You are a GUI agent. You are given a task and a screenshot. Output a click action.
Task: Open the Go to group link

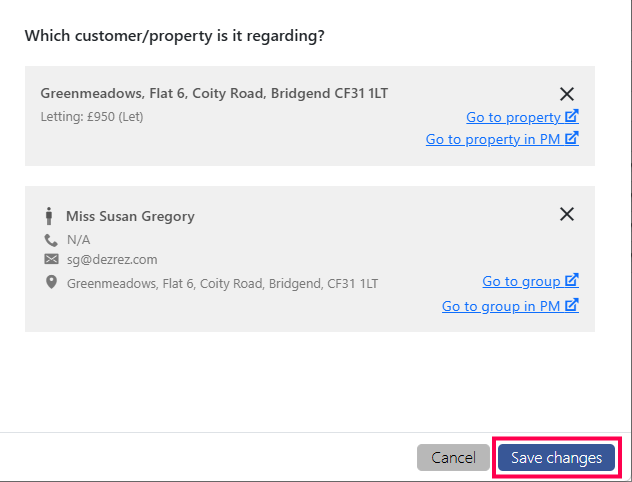click(530, 281)
